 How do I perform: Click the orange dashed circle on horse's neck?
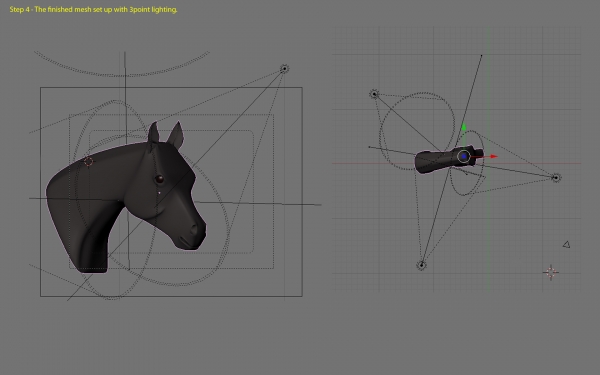click(x=88, y=161)
